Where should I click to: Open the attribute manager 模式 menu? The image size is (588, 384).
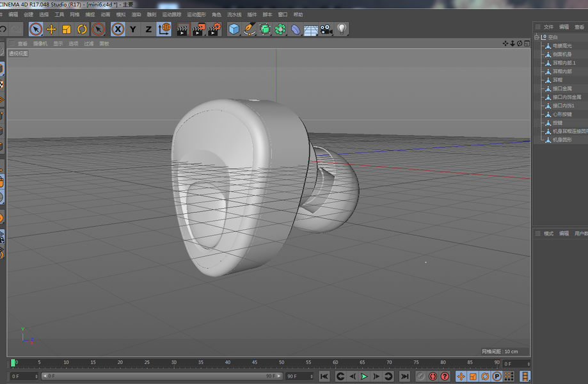tap(548, 233)
